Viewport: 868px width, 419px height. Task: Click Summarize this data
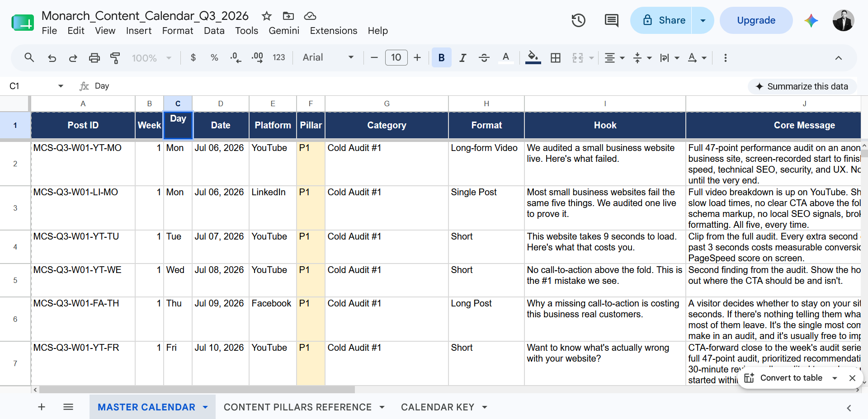802,86
